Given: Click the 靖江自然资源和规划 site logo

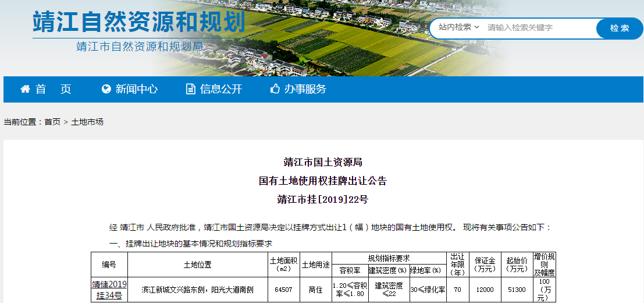Looking at the screenshot, I should tap(139, 22).
